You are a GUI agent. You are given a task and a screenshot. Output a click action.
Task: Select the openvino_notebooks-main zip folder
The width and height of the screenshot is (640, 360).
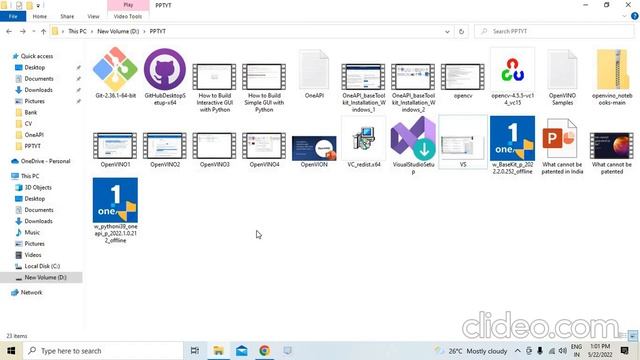[x=612, y=69]
